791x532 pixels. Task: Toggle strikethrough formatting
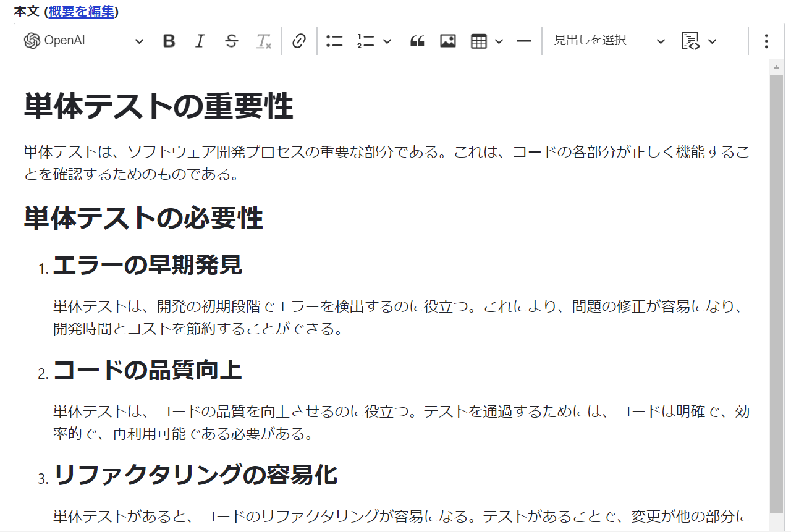click(x=231, y=41)
